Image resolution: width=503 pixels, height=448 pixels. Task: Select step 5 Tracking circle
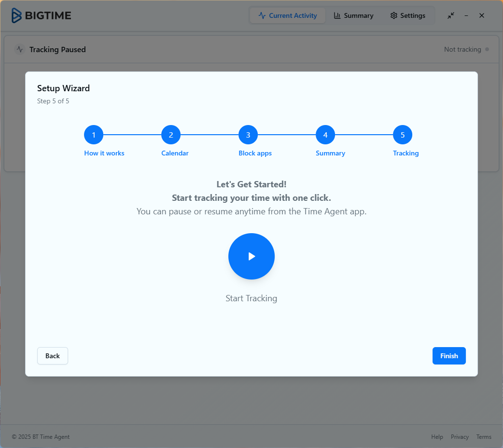[403, 135]
